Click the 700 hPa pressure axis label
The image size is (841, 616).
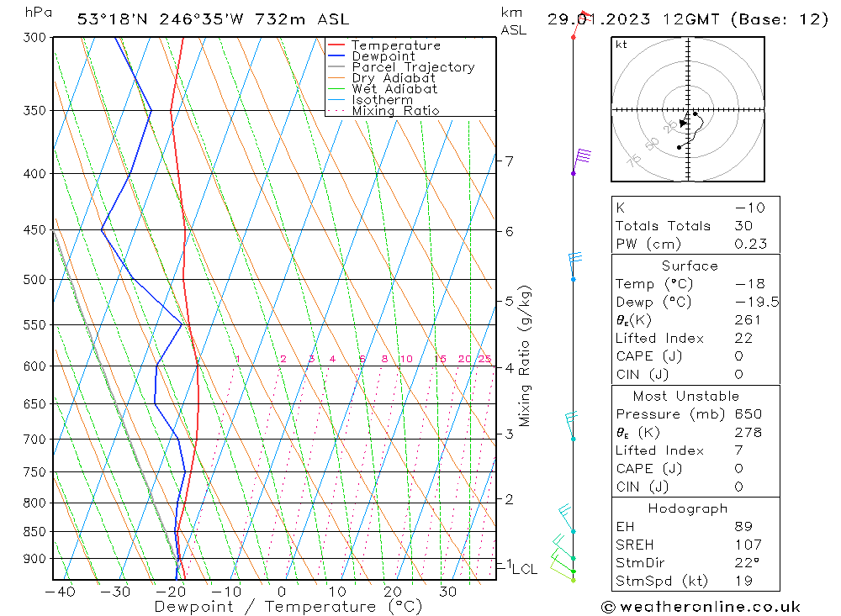point(34,440)
